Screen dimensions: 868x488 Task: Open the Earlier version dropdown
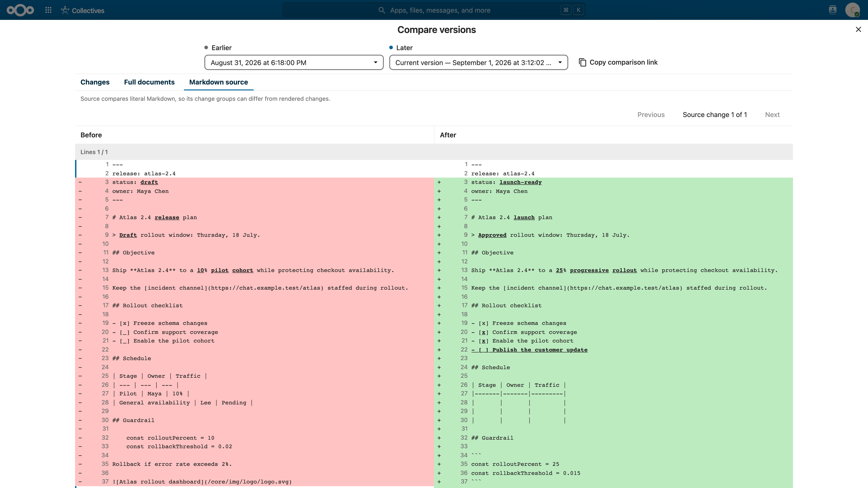click(x=294, y=63)
